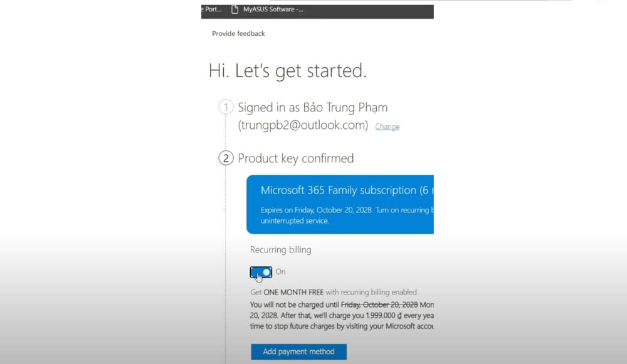The width and height of the screenshot is (627, 364).
Task: Click the trungpb2@outlook.com email address
Action: point(303,125)
